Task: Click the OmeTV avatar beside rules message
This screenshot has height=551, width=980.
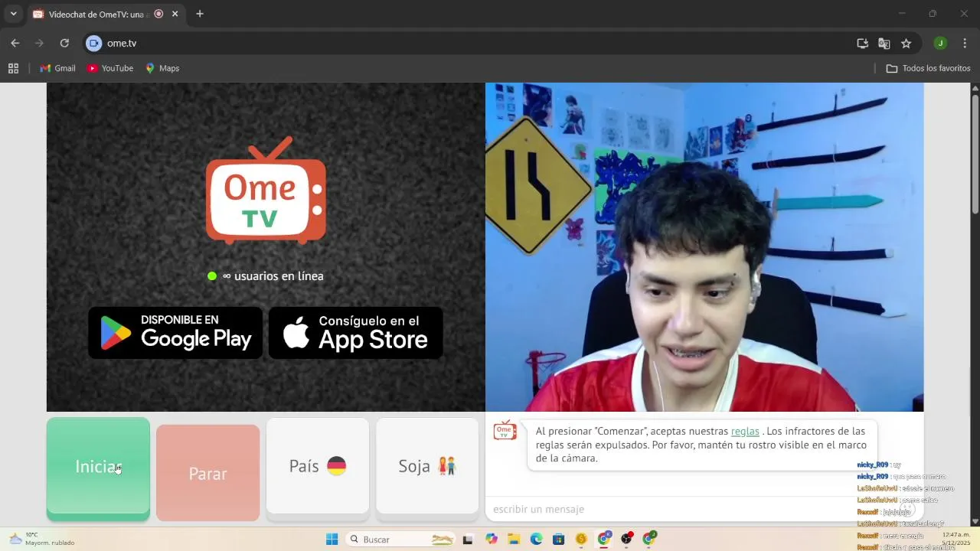Action: 505,430
